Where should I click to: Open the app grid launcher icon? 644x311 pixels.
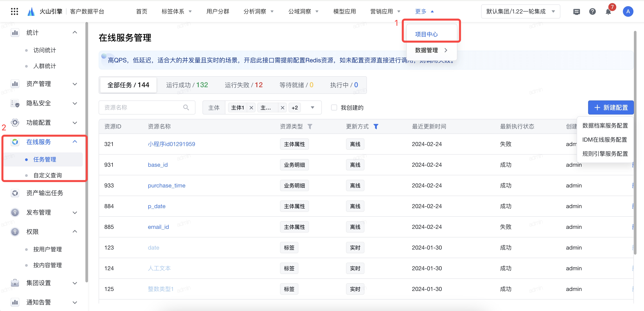coord(15,11)
